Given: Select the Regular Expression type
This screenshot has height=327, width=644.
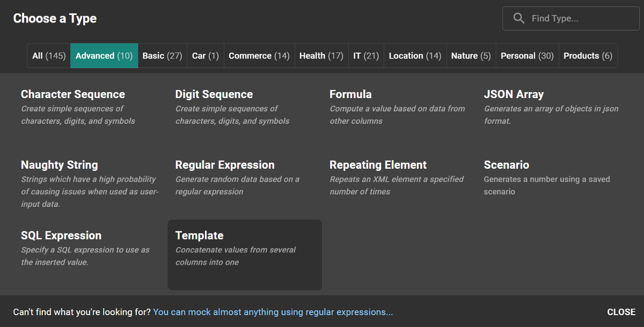Looking at the screenshot, I should coord(225,166).
